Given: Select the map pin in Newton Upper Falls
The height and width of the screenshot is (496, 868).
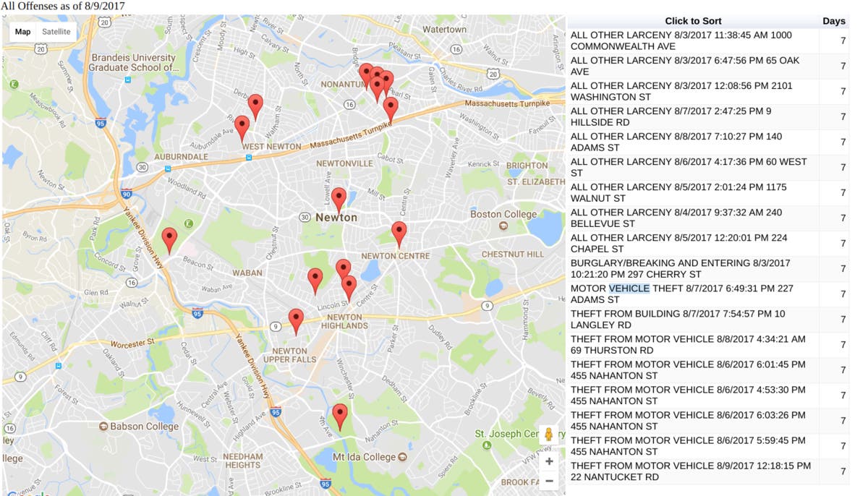Looking at the screenshot, I should (296, 320).
